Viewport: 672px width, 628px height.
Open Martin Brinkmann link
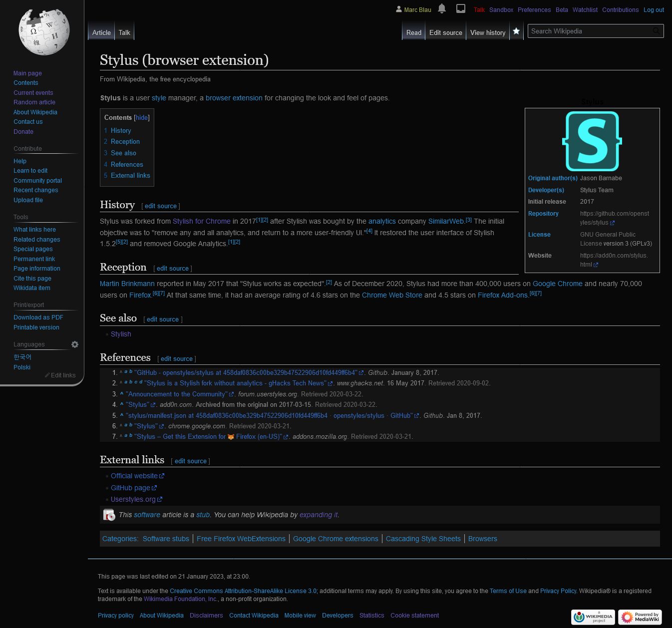[x=127, y=284]
